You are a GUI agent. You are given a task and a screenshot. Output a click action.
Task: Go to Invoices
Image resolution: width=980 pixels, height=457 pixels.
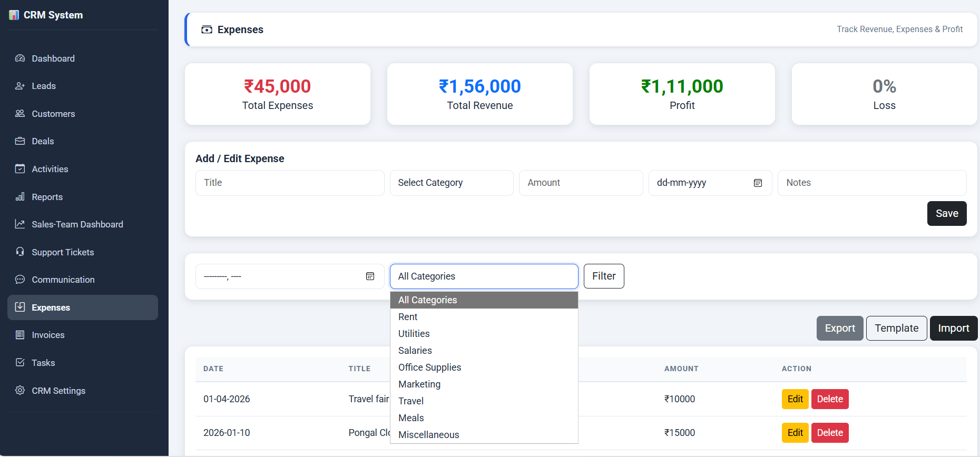(x=83, y=335)
